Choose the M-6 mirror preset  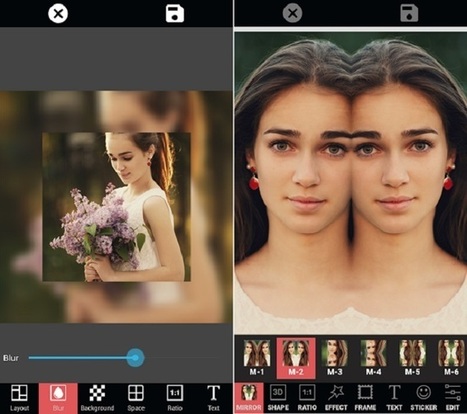(x=451, y=358)
